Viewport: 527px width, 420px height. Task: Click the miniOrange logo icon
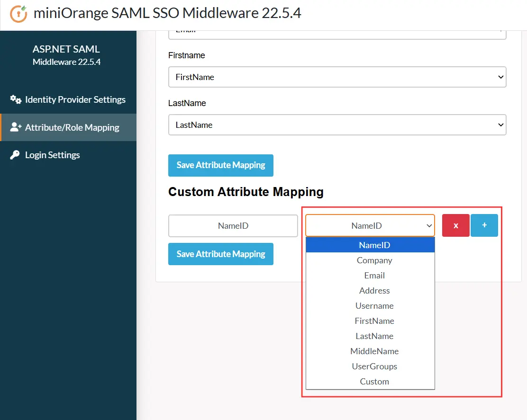pos(18,13)
